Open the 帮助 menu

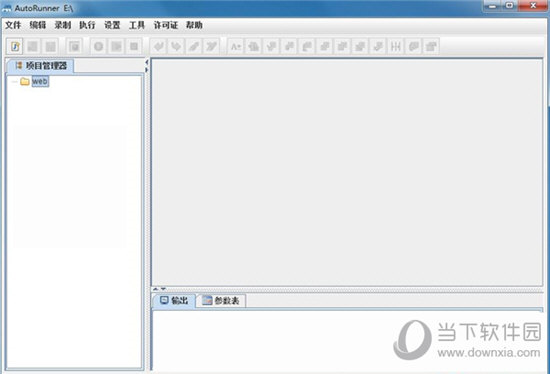coord(194,25)
